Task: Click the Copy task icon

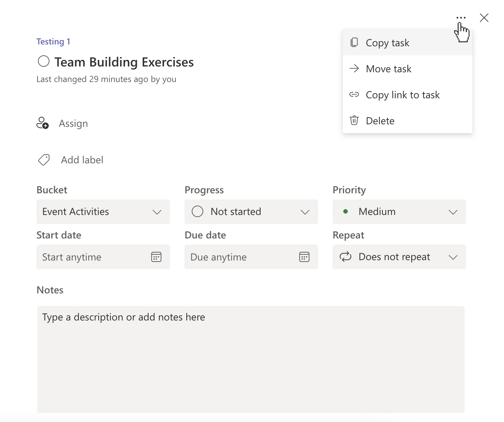Action: point(354,42)
